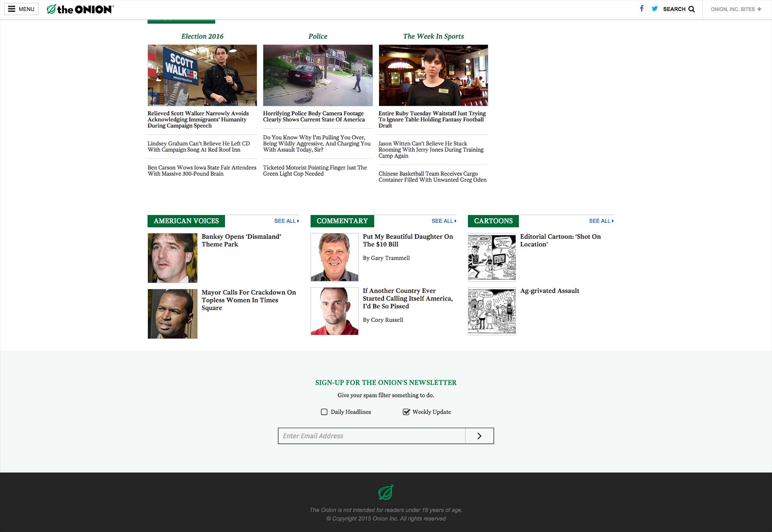Open The Onion's Facebook page icon
The height and width of the screenshot is (532, 772).
[642, 9]
